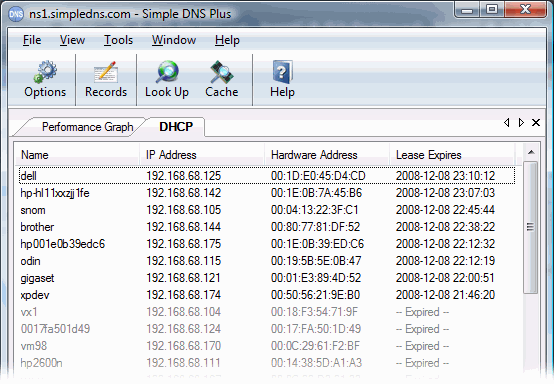The image size is (554, 384).
Task: Minimize the Simple DNS Plus window
Action: (x=467, y=10)
